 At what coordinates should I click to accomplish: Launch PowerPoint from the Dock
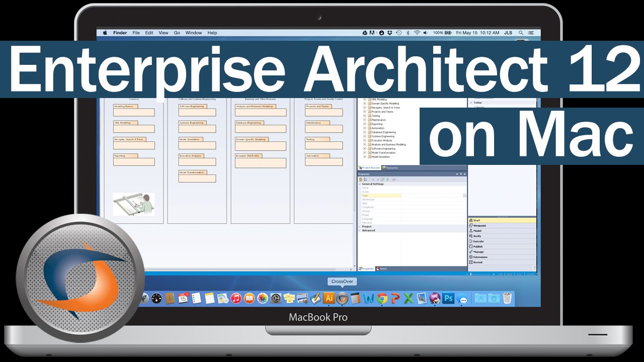tap(395, 298)
